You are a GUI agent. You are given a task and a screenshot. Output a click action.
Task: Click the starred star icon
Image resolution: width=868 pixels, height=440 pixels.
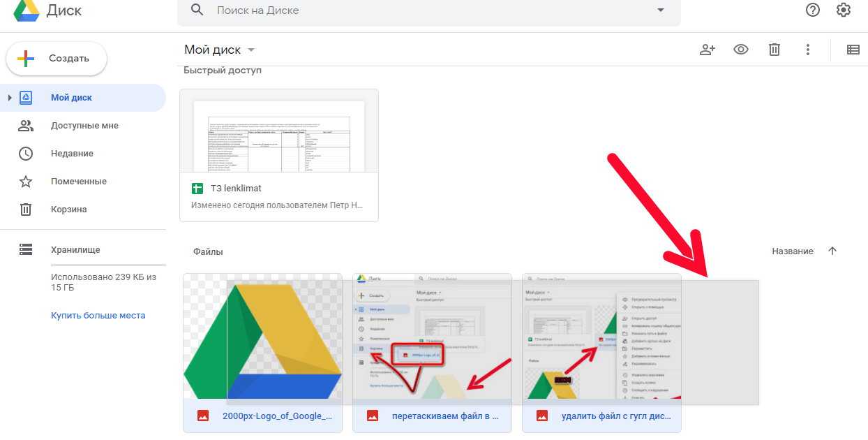coord(26,182)
